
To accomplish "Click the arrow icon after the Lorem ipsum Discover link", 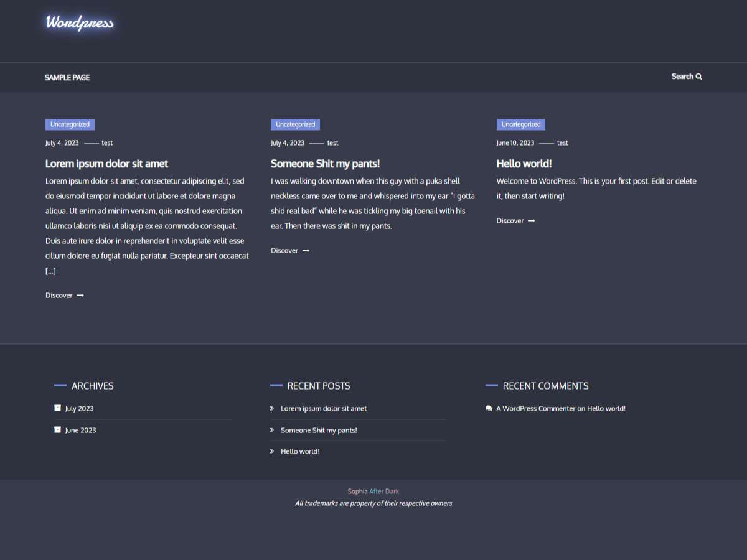I will coord(80,296).
